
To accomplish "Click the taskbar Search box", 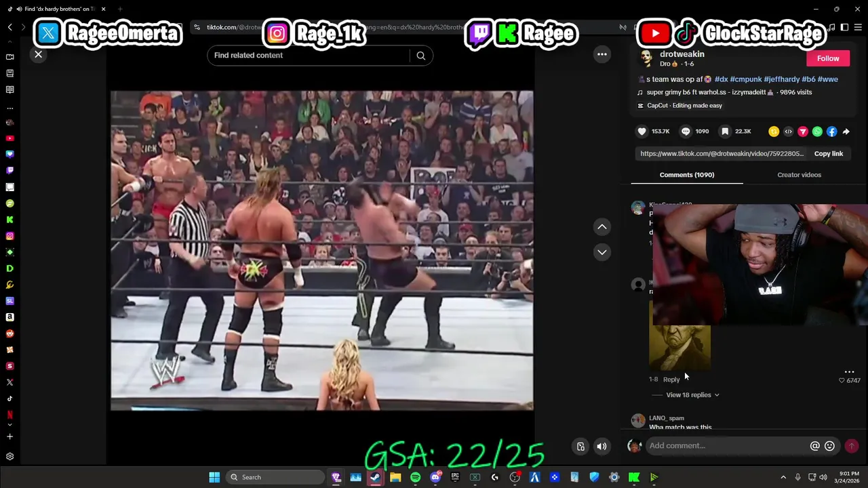I will coord(275,477).
